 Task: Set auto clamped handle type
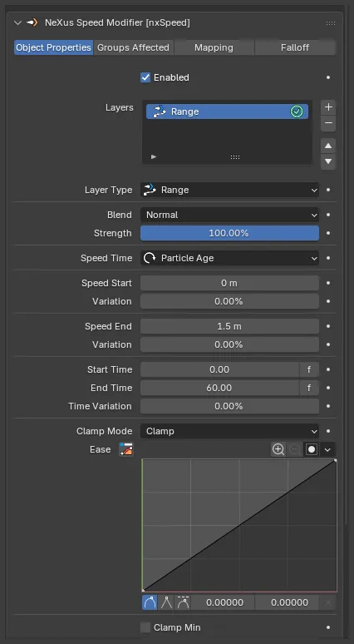[183, 602]
